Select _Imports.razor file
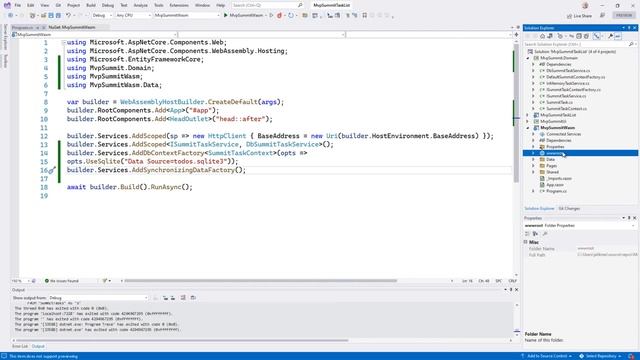640x360 pixels. (x=559, y=178)
